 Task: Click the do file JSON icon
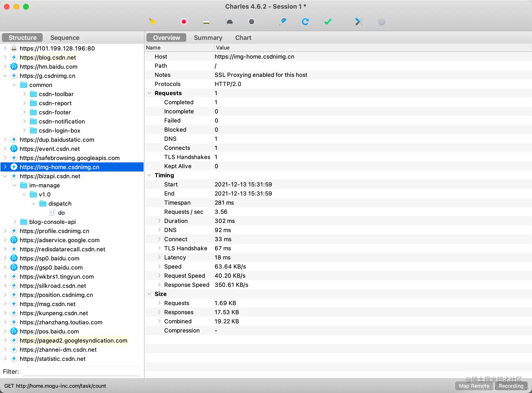[52, 212]
